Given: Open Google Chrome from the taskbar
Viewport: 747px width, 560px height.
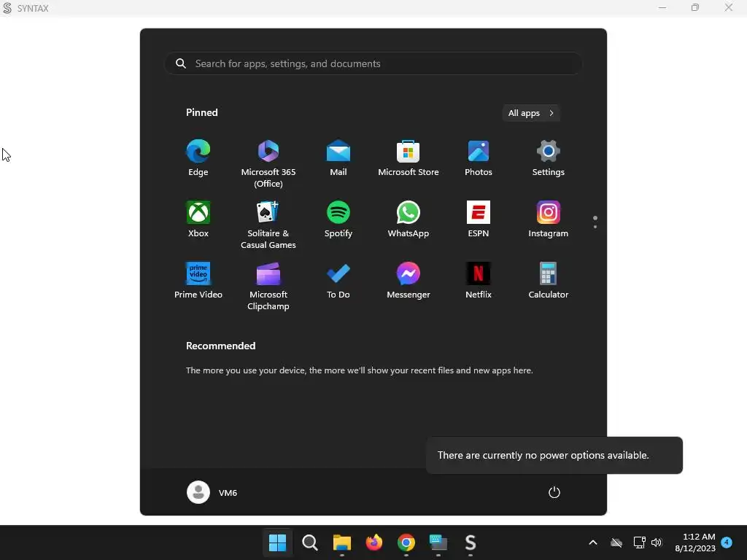Looking at the screenshot, I should tap(406, 542).
